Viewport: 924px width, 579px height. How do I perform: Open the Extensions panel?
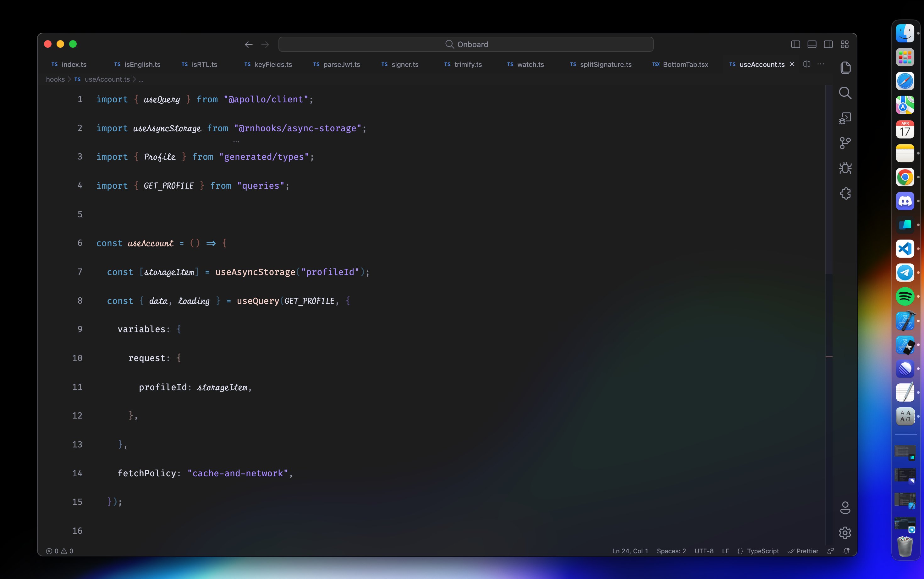(x=845, y=193)
